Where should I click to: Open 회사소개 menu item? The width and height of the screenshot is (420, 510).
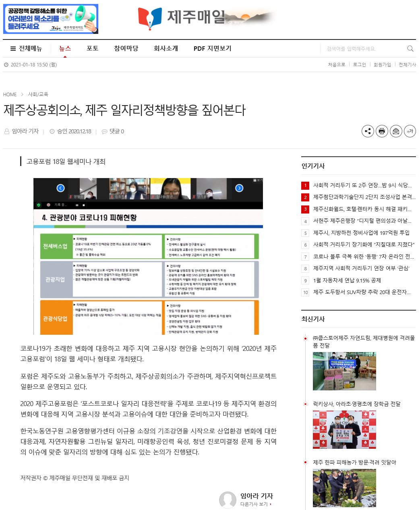tap(166, 48)
